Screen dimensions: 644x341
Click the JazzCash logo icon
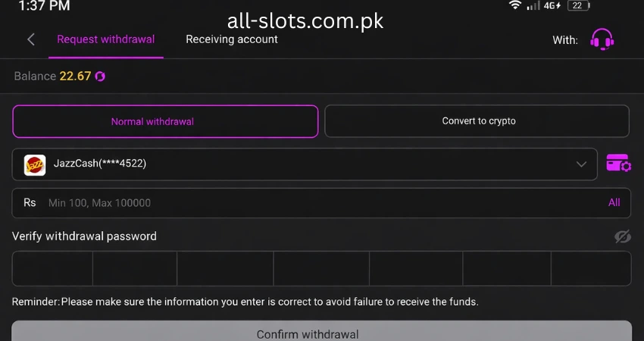[35, 164]
